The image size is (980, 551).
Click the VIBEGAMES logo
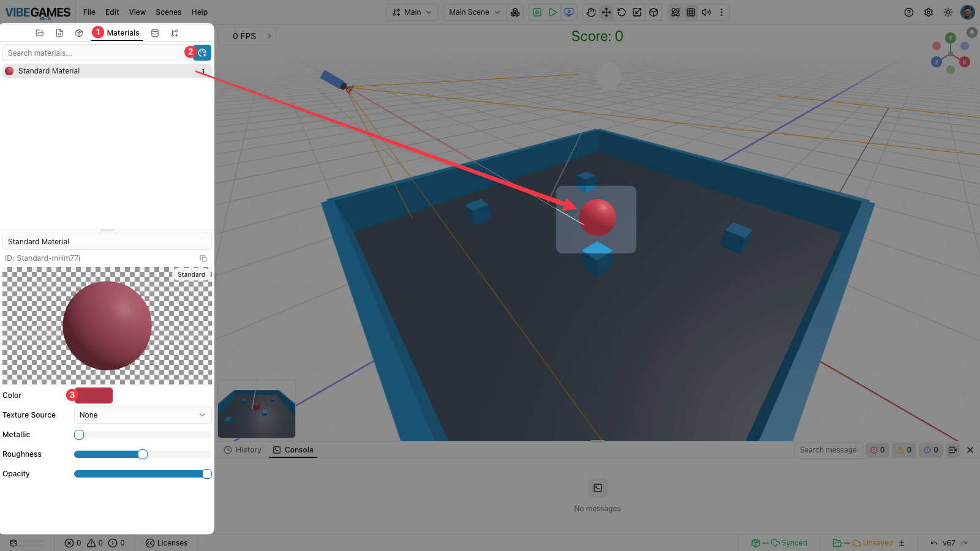click(37, 13)
